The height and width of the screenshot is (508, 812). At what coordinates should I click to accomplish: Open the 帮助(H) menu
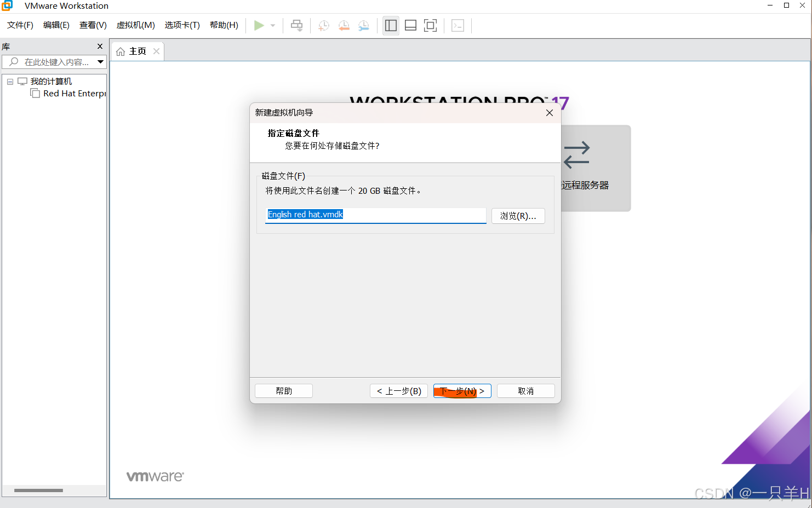224,25
